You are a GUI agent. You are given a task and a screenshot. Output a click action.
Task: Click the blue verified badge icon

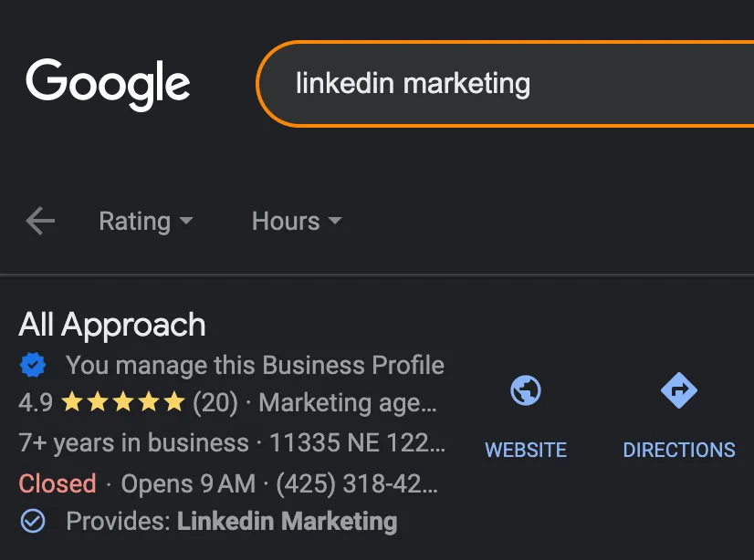point(33,365)
